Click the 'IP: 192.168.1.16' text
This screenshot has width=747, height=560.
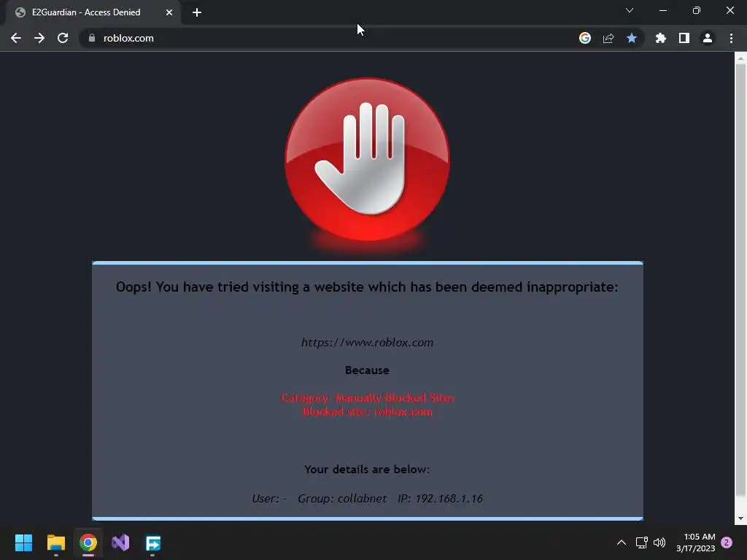click(x=440, y=499)
